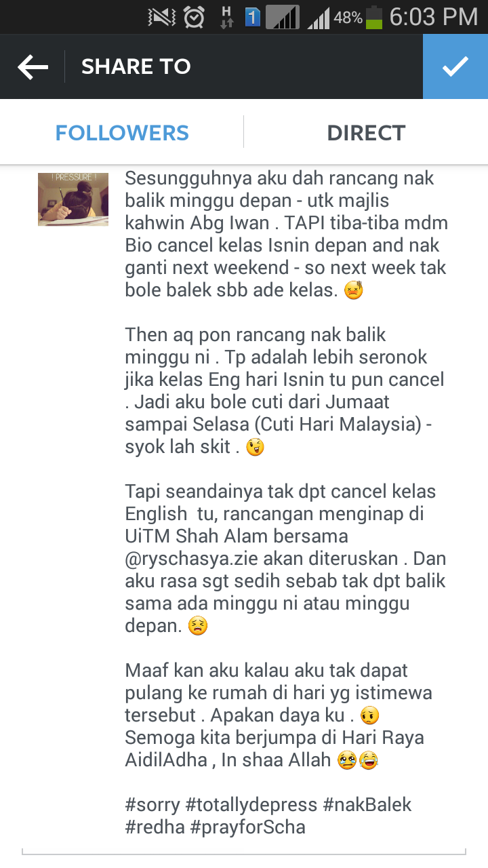This screenshot has height=868, width=488.
Task: Tap the 48% battery percentage text
Action: (x=348, y=18)
